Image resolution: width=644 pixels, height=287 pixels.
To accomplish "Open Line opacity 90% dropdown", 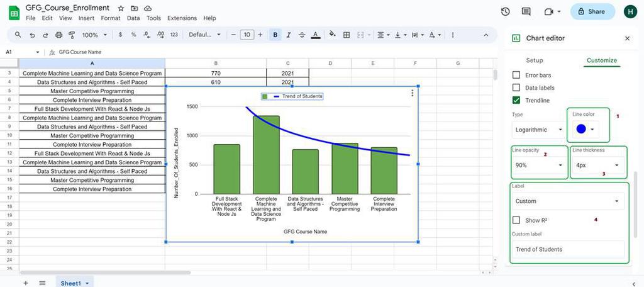I will (539, 166).
